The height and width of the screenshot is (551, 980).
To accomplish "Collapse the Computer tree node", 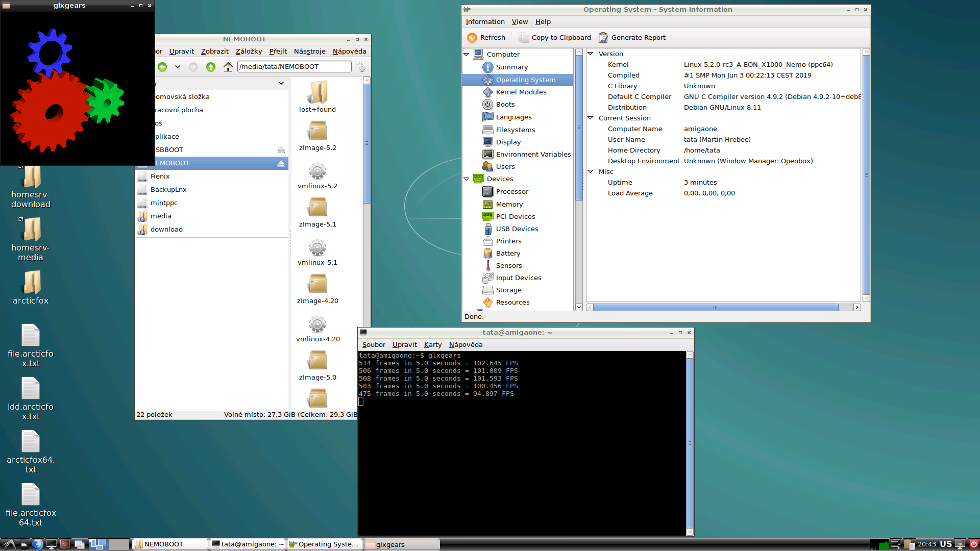I will pyautogui.click(x=467, y=54).
